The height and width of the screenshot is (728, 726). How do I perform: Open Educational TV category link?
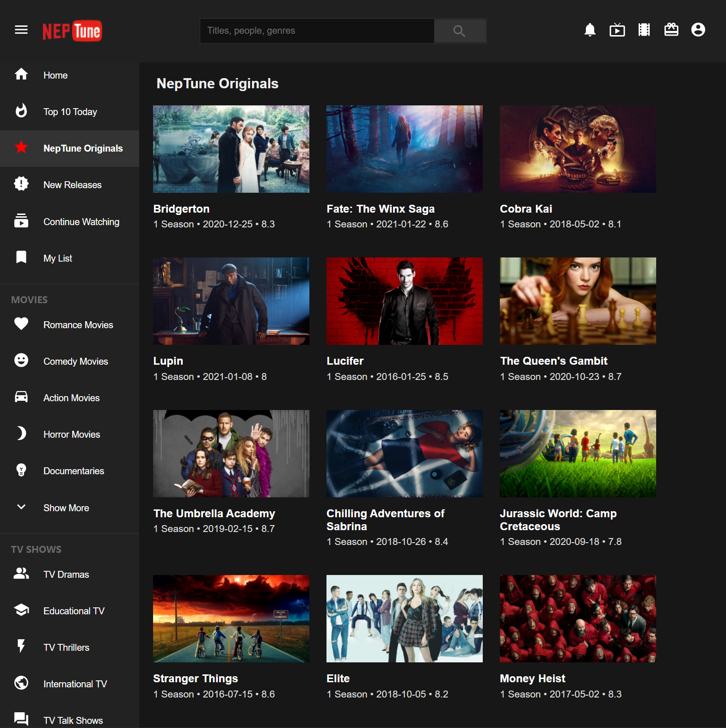click(x=74, y=611)
